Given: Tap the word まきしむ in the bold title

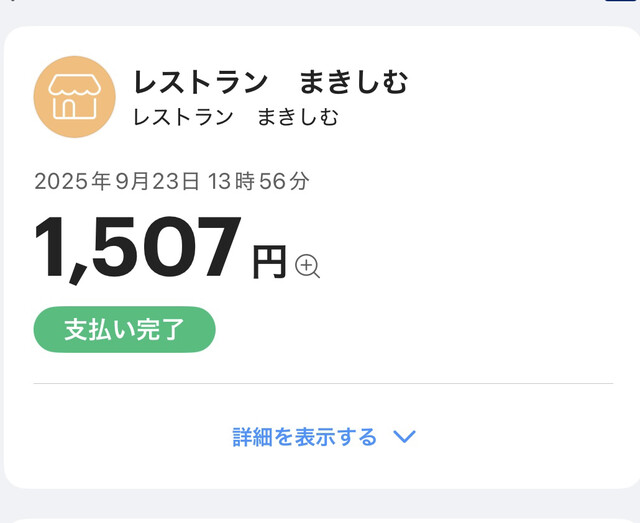Looking at the screenshot, I should coord(354,83).
